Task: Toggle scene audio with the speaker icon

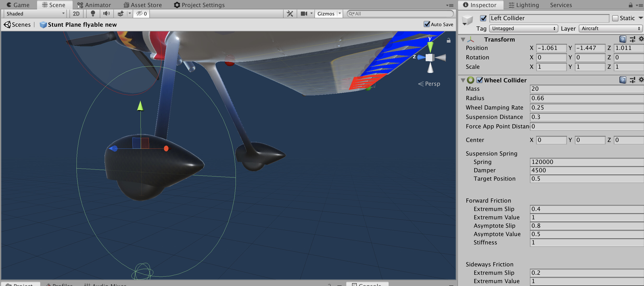Action: [106, 14]
